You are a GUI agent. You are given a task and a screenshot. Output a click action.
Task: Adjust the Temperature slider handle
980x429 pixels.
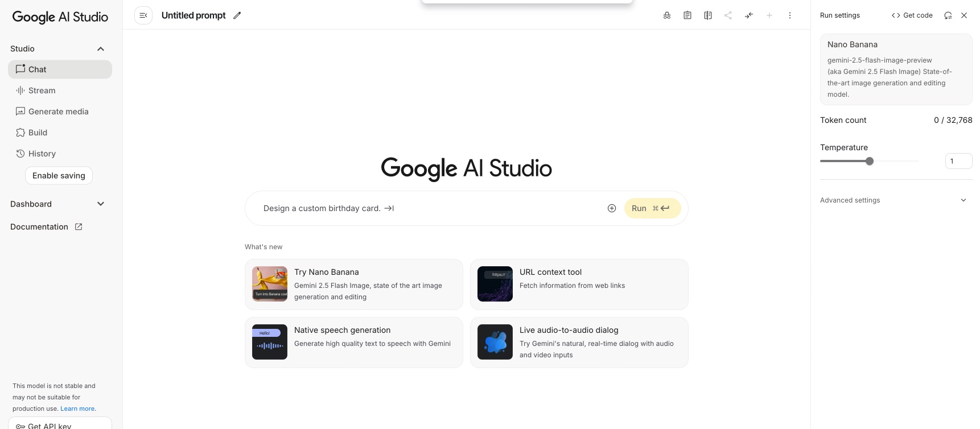[x=870, y=161]
